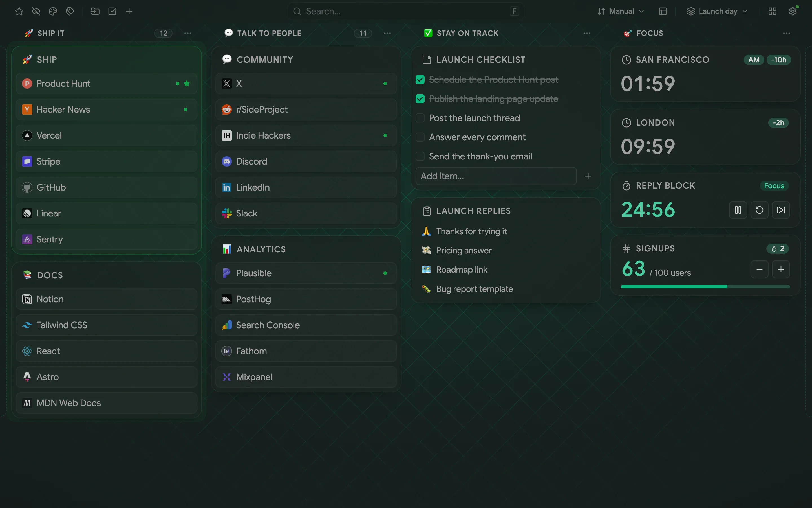Open Focus column options menu
The height and width of the screenshot is (508, 812).
pyautogui.click(x=787, y=33)
